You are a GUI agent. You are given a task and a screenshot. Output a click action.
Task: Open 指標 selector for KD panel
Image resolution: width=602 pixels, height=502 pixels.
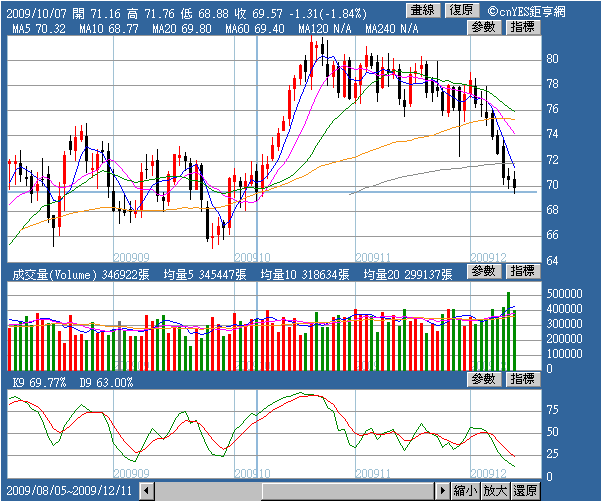[523, 379]
